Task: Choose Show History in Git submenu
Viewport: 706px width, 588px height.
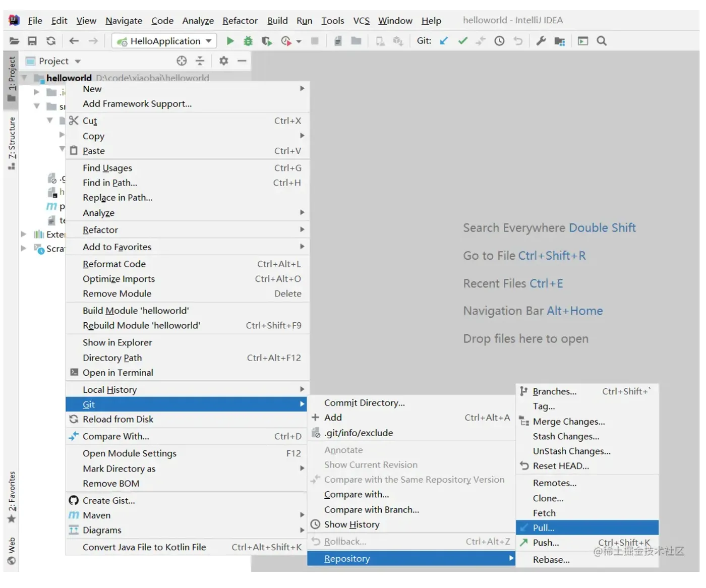Action: point(411,524)
